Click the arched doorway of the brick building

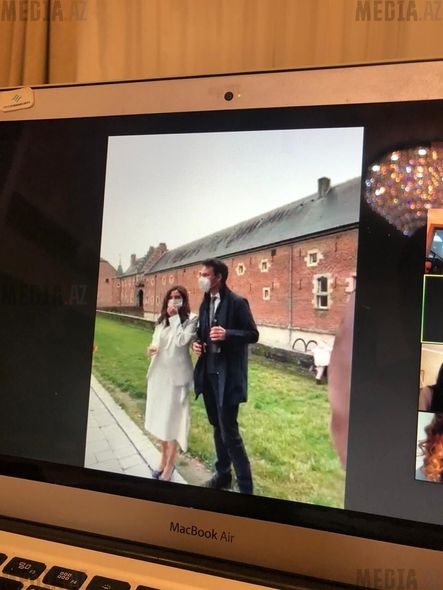[140, 298]
